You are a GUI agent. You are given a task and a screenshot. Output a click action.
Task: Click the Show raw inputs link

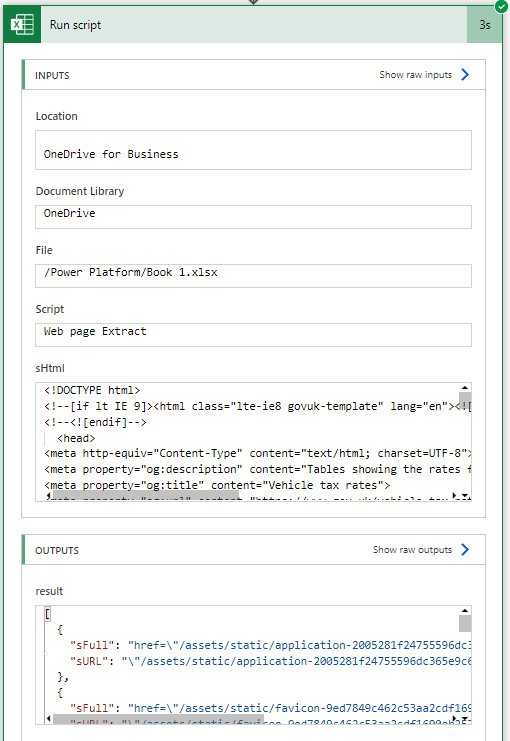(x=415, y=75)
